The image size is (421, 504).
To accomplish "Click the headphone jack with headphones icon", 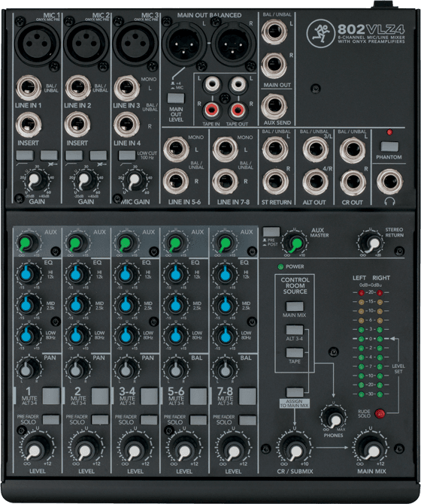I will click(x=389, y=182).
